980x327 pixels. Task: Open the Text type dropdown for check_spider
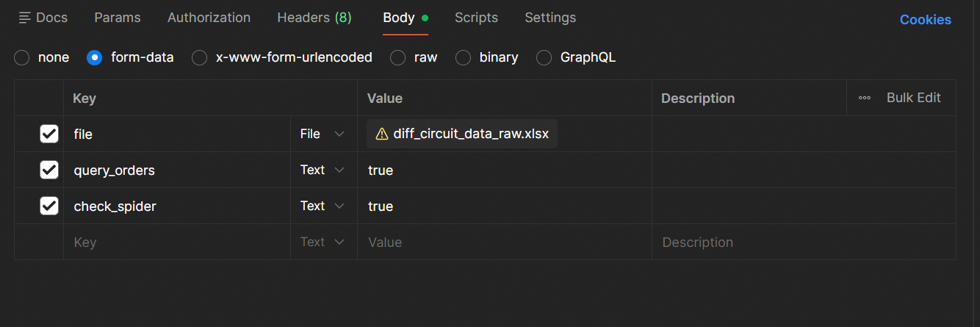click(x=323, y=206)
